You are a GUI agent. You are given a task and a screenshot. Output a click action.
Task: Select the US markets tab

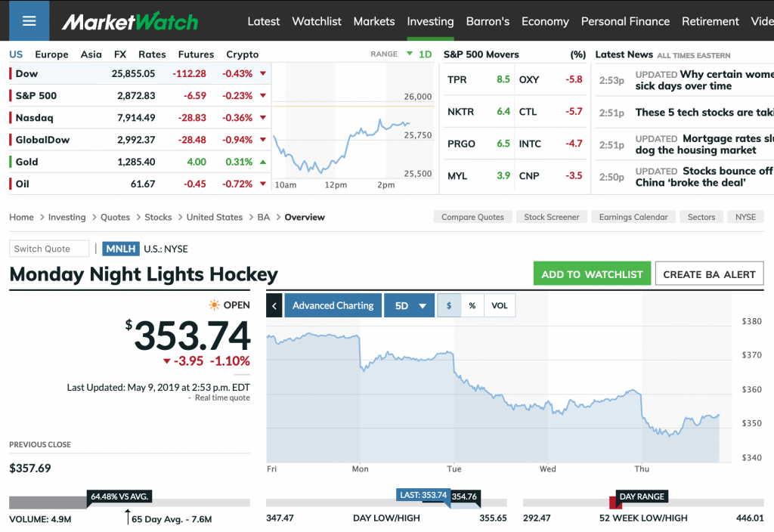click(16, 54)
